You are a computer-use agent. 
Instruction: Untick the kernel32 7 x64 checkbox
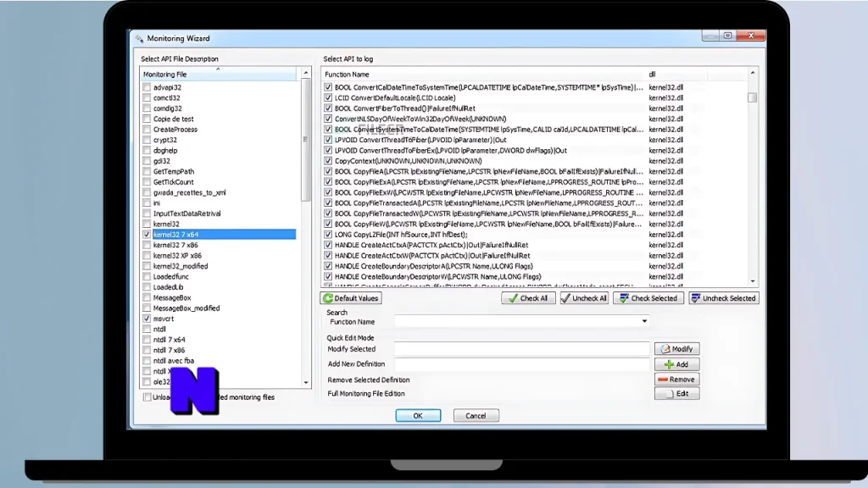(x=147, y=235)
